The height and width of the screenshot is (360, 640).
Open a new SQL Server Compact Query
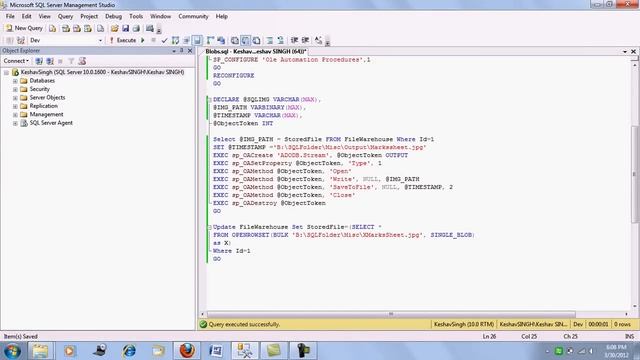(100, 28)
